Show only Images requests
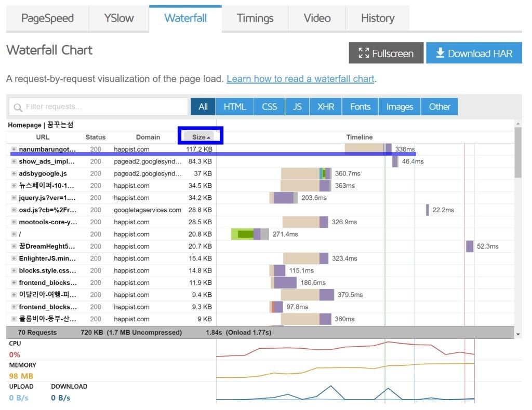This screenshot has height=410, width=532. click(x=400, y=107)
